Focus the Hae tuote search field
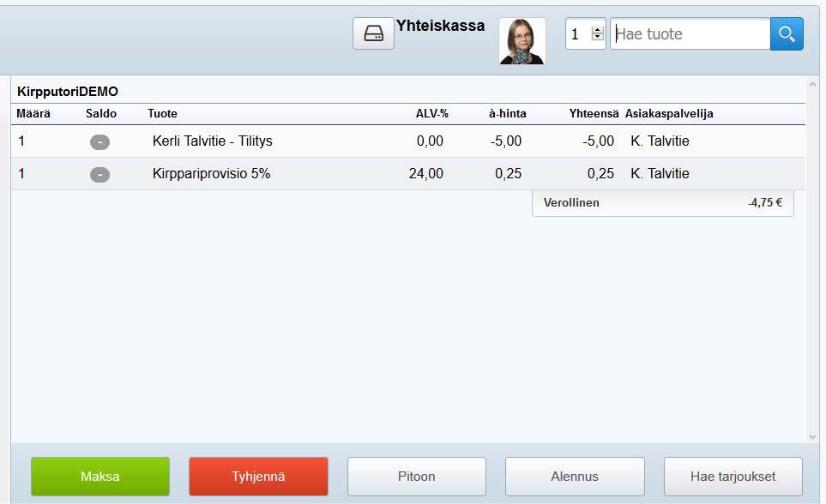The width and height of the screenshot is (826, 504). point(690,34)
